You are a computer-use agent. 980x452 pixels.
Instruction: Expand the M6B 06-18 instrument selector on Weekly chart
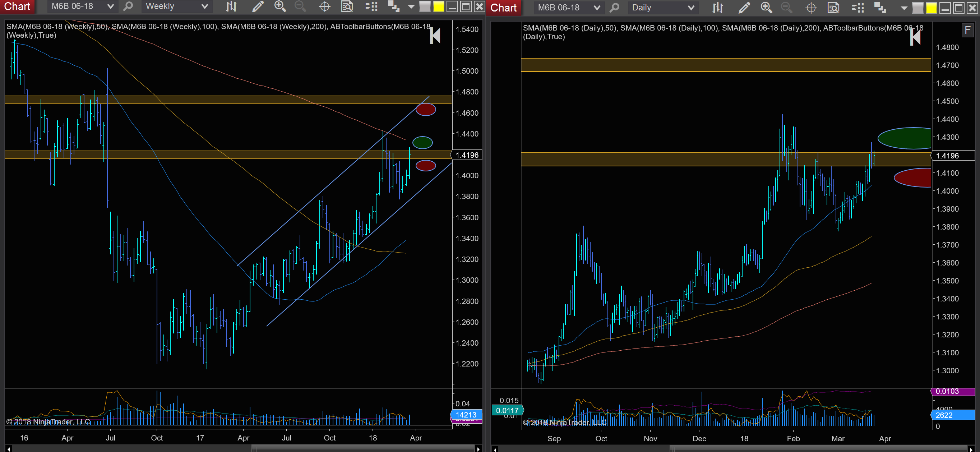point(82,6)
